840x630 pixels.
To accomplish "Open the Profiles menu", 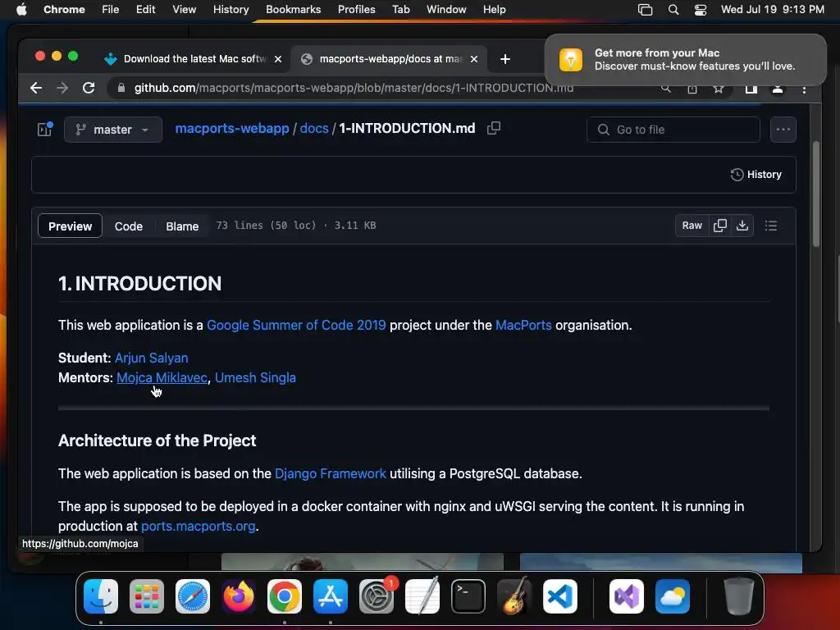I will [x=356, y=10].
